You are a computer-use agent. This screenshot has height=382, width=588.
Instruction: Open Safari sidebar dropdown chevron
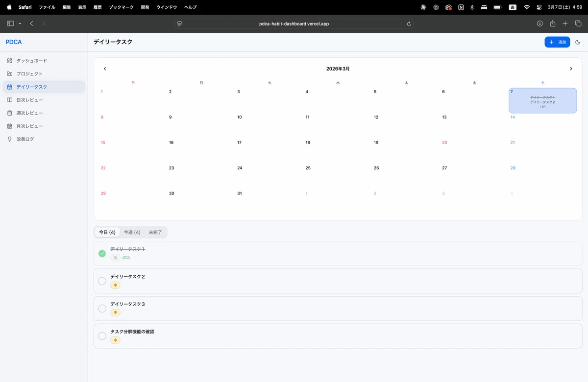coord(20,24)
